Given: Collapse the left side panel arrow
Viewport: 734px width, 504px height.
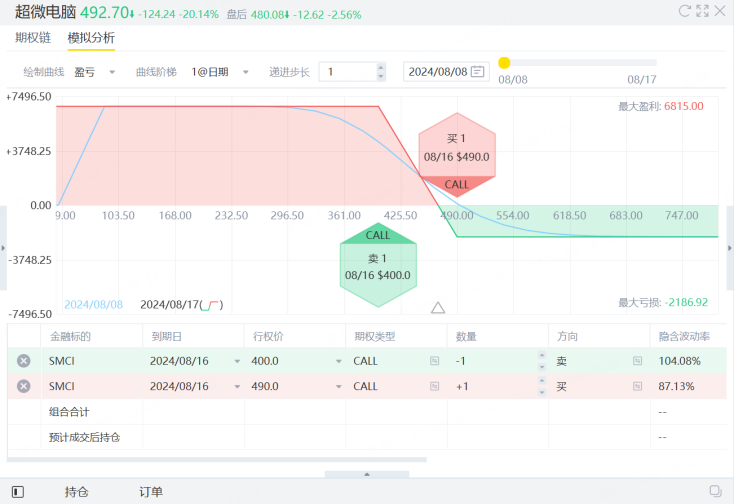Looking at the screenshot, I should click(x=3, y=248).
